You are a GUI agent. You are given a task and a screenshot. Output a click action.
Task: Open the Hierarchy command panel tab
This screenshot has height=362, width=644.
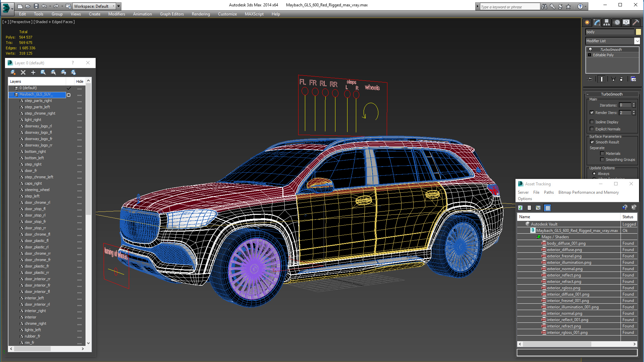607,22
